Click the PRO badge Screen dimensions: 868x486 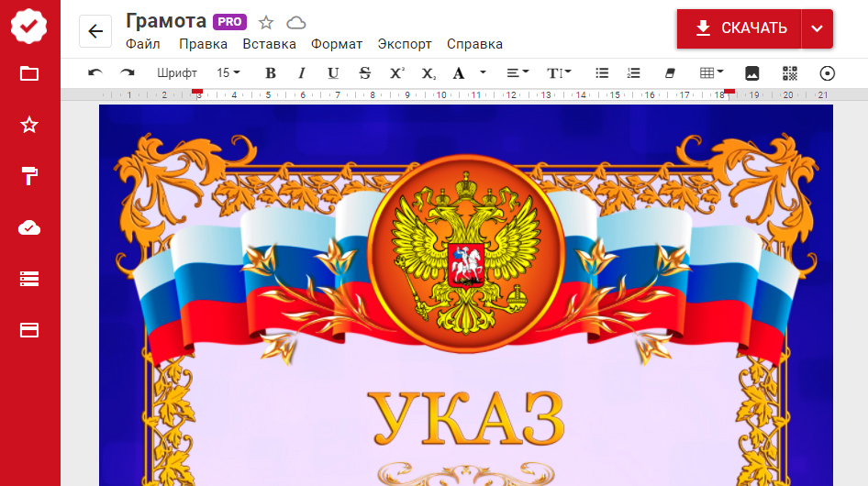click(229, 22)
